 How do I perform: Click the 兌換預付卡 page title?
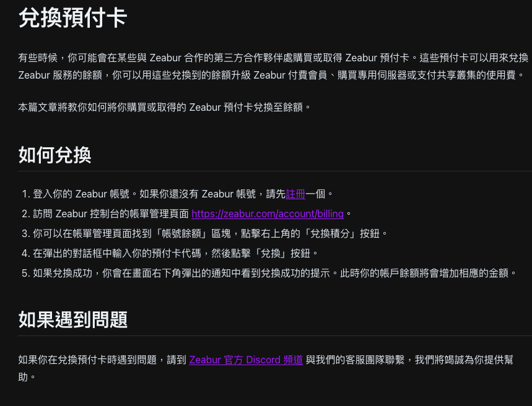(x=72, y=18)
